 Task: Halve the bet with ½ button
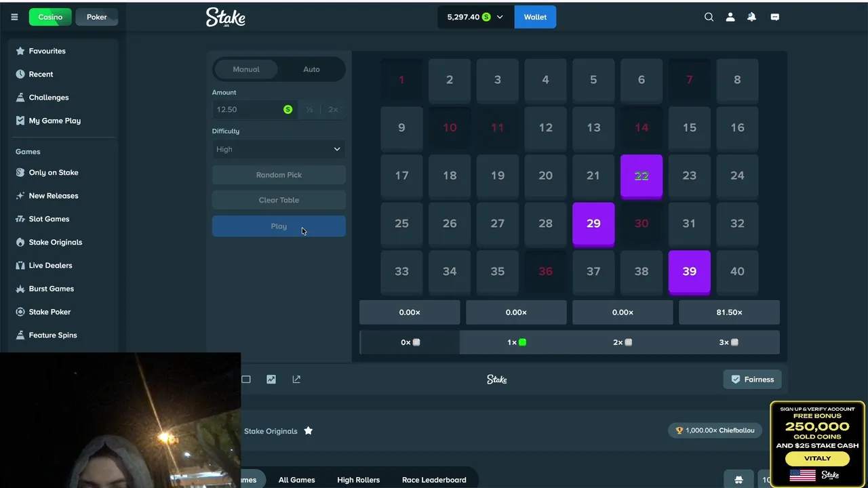click(x=309, y=109)
